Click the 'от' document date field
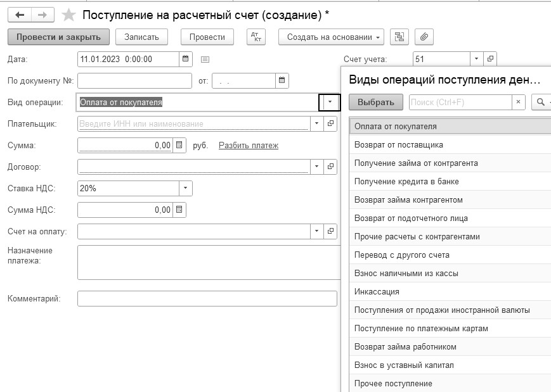 click(244, 80)
